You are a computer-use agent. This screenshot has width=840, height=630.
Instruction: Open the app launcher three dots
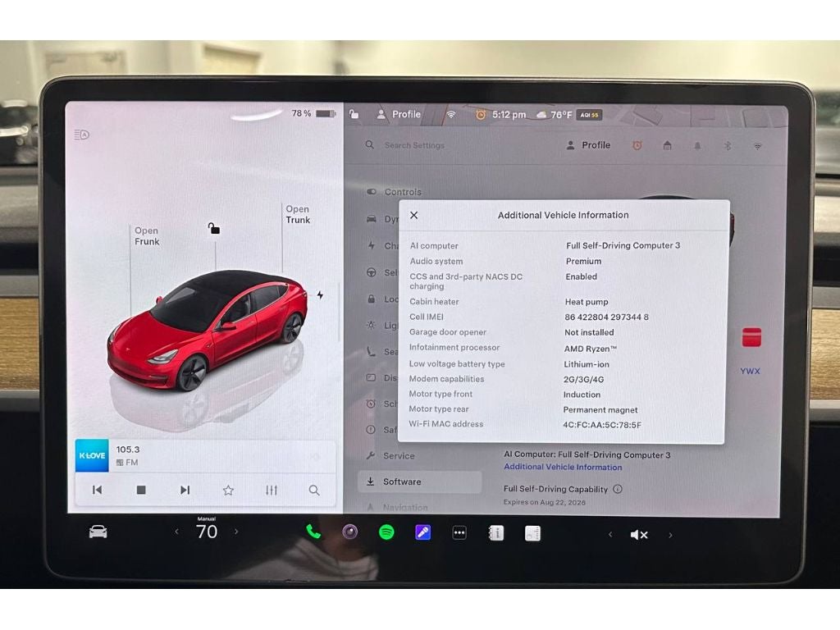pos(459,533)
